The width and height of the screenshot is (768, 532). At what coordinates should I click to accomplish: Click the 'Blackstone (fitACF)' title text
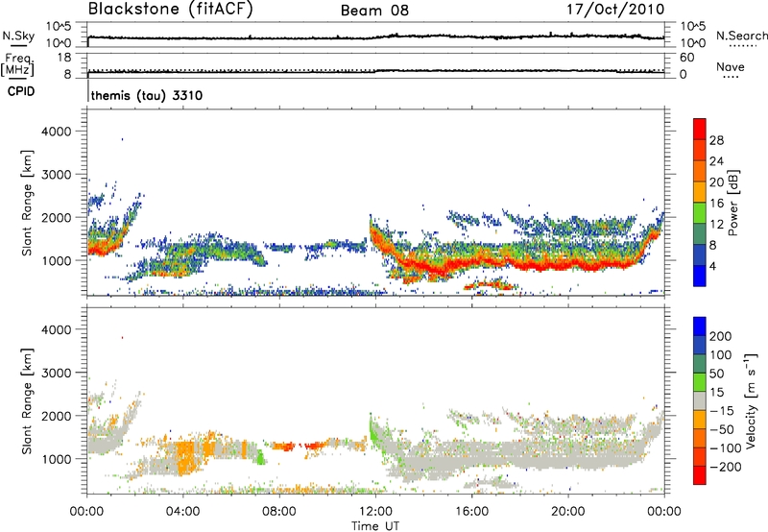[x=171, y=9]
